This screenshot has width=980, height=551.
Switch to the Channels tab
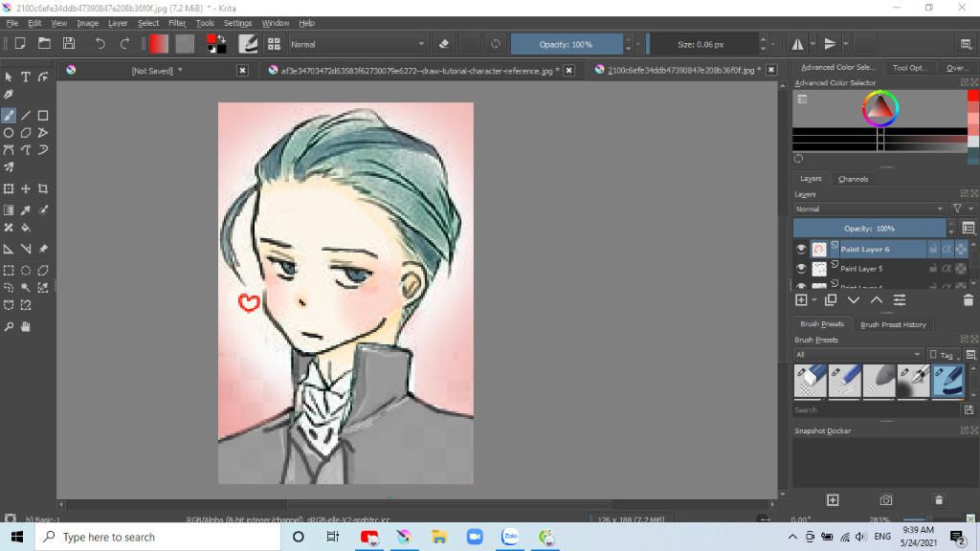[853, 179]
